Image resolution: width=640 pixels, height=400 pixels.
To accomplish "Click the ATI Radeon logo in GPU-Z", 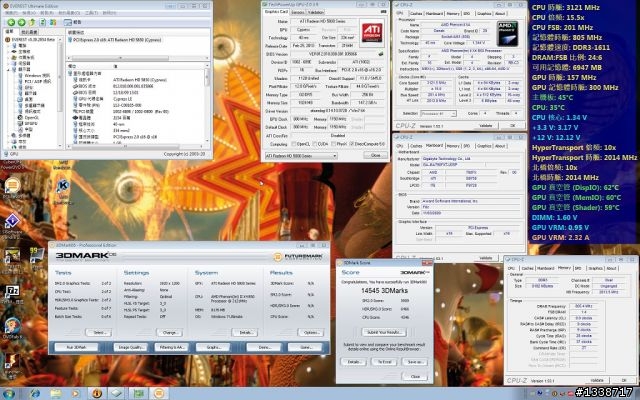I will point(372,32).
